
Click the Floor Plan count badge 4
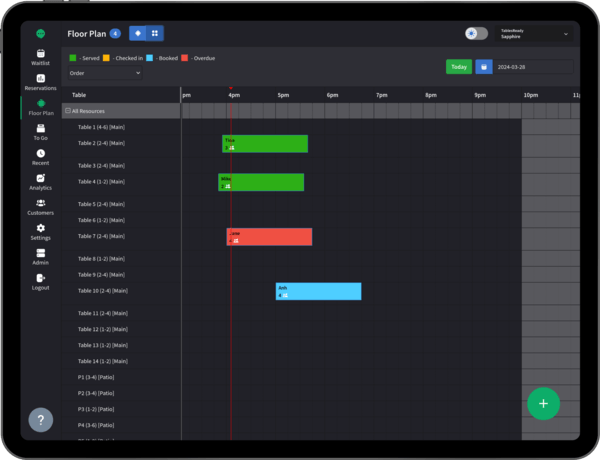click(x=115, y=34)
